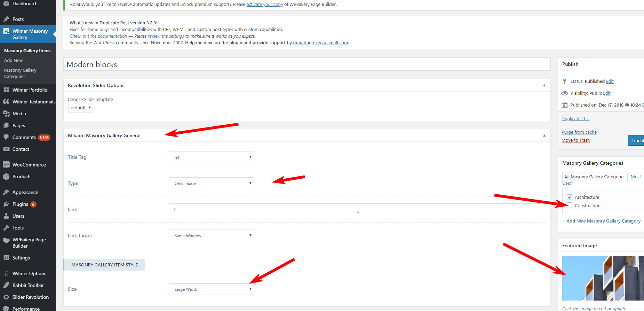
Task: Click donating even a small sum link
Action: tap(320, 42)
